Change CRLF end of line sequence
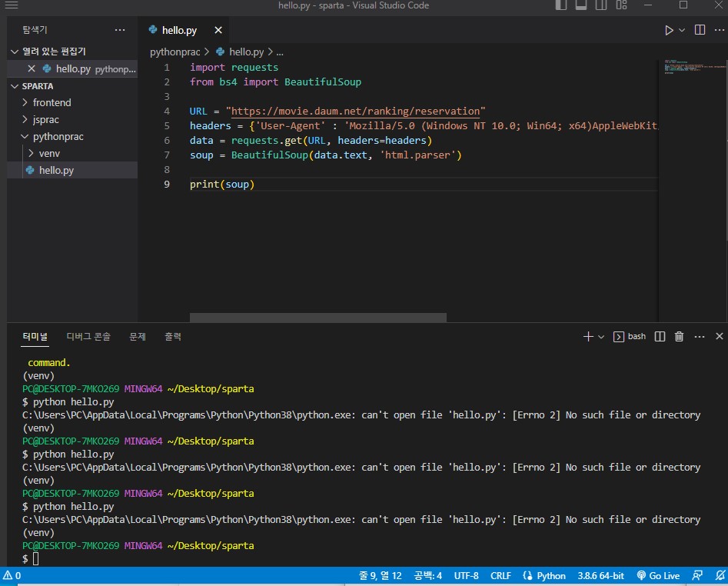Viewport: 728px width, 586px height. pyautogui.click(x=500, y=576)
